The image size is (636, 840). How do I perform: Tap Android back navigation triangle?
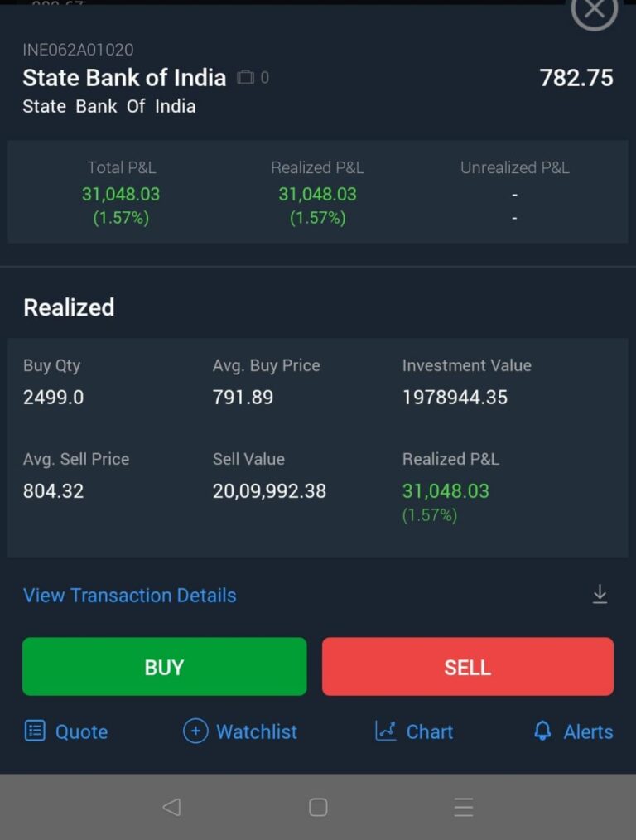[x=171, y=807]
